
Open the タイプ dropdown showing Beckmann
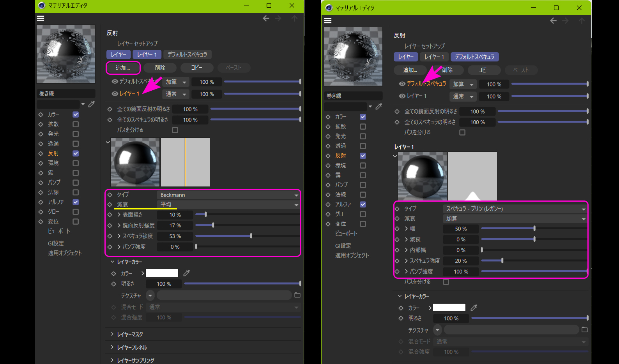[x=228, y=195]
